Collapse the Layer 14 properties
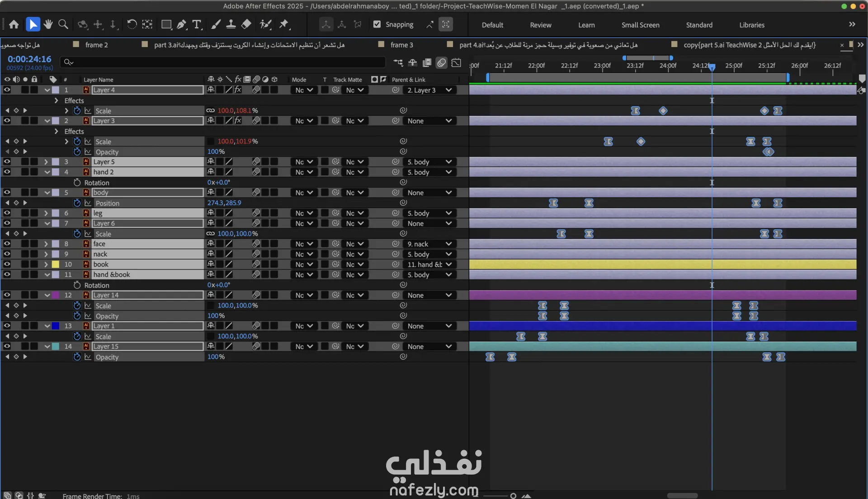This screenshot has height=499, width=868. point(47,295)
